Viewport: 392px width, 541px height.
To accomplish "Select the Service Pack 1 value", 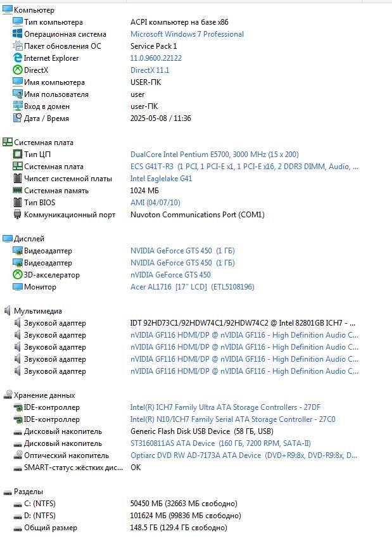I will pos(153,46).
